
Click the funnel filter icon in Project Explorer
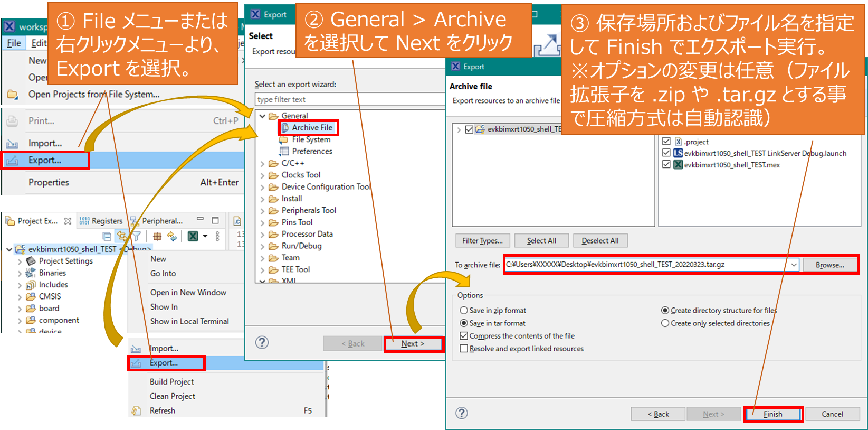click(136, 236)
